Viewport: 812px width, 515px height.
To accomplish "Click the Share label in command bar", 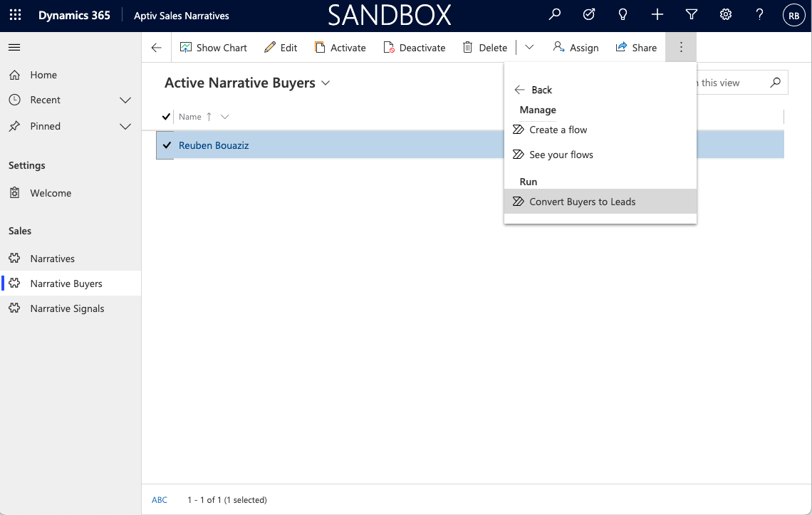I will click(x=644, y=48).
